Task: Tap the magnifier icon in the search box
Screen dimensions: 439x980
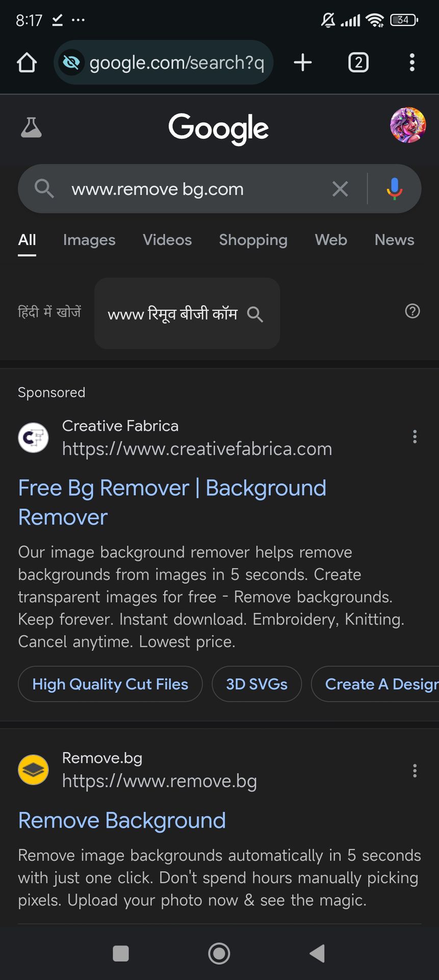Action: (x=44, y=189)
